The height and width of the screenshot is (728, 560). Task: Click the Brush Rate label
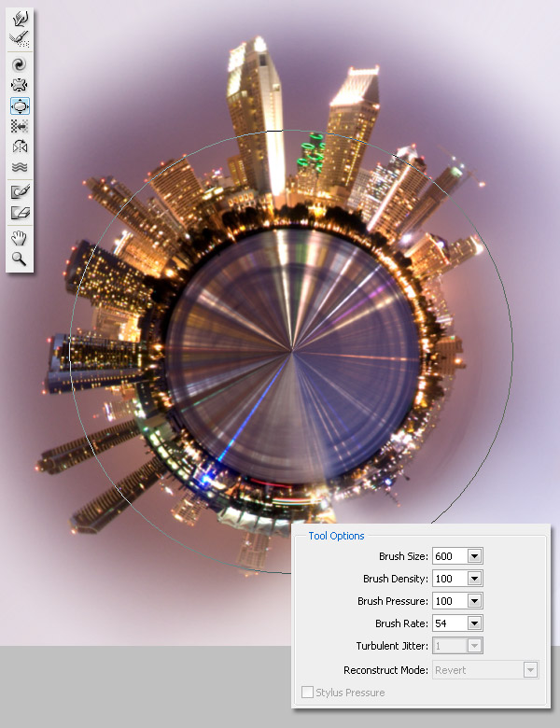click(401, 623)
